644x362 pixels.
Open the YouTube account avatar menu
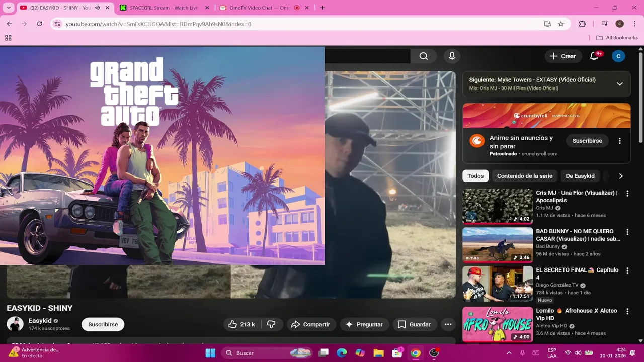pyautogui.click(x=618, y=56)
